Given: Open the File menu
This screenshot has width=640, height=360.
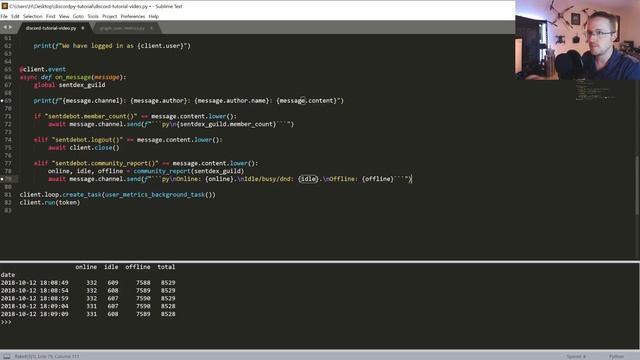Looking at the screenshot, I should [x=4, y=16].
